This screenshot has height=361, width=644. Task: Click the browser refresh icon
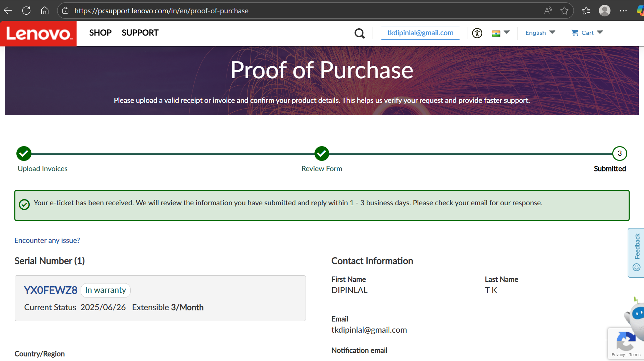click(x=26, y=11)
